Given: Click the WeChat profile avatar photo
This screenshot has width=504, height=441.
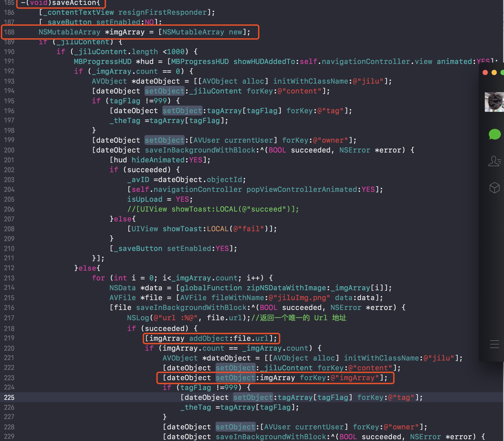Looking at the screenshot, I should pos(494,102).
